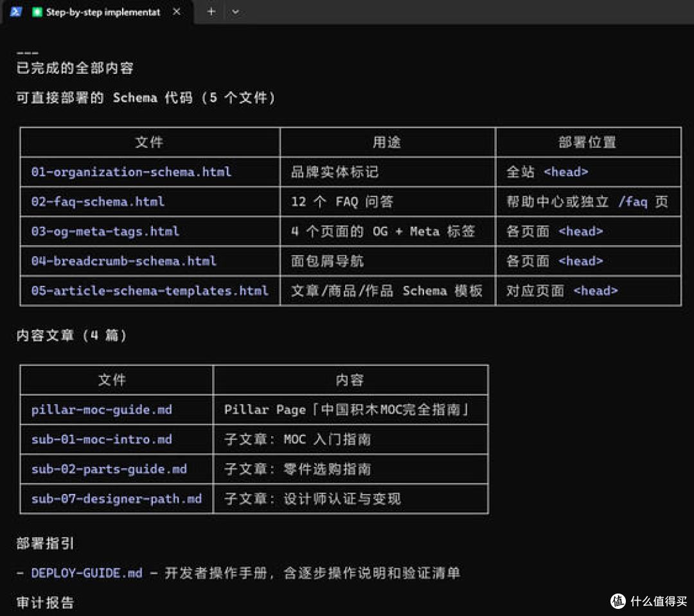Click the cell 子文章: MOC 入门指南

coord(298,439)
